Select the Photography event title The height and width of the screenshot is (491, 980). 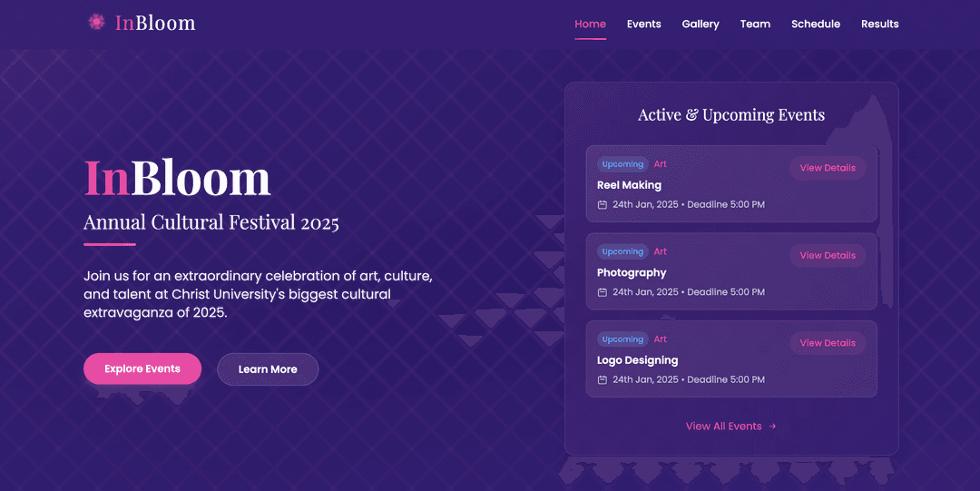point(632,272)
